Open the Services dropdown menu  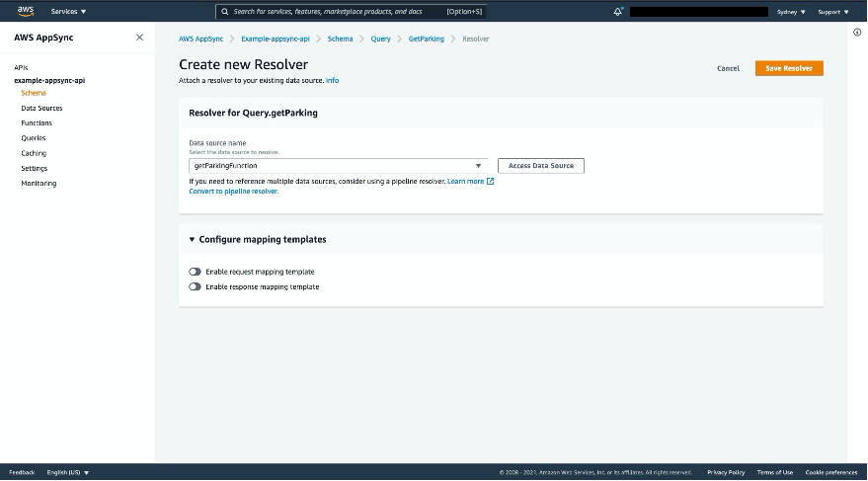[x=68, y=11]
